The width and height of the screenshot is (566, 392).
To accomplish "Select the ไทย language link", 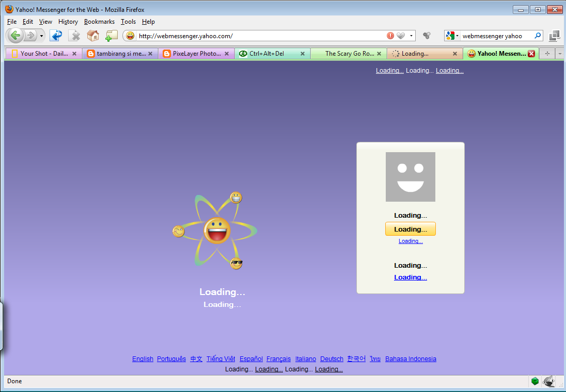I will click(x=375, y=359).
